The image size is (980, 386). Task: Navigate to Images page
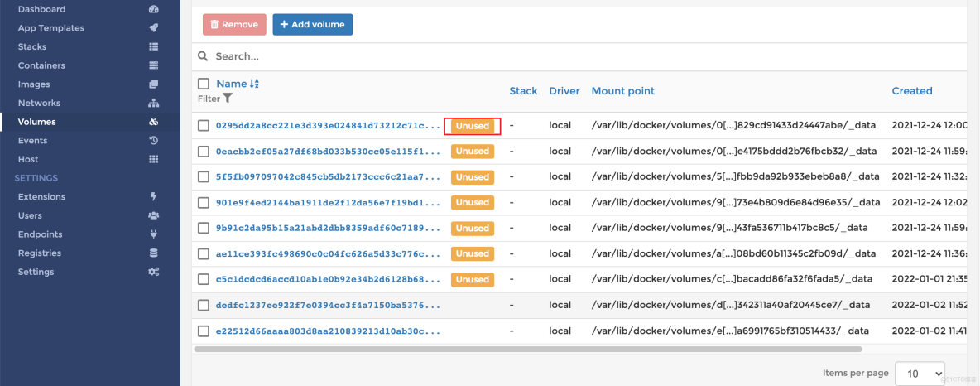(34, 84)
